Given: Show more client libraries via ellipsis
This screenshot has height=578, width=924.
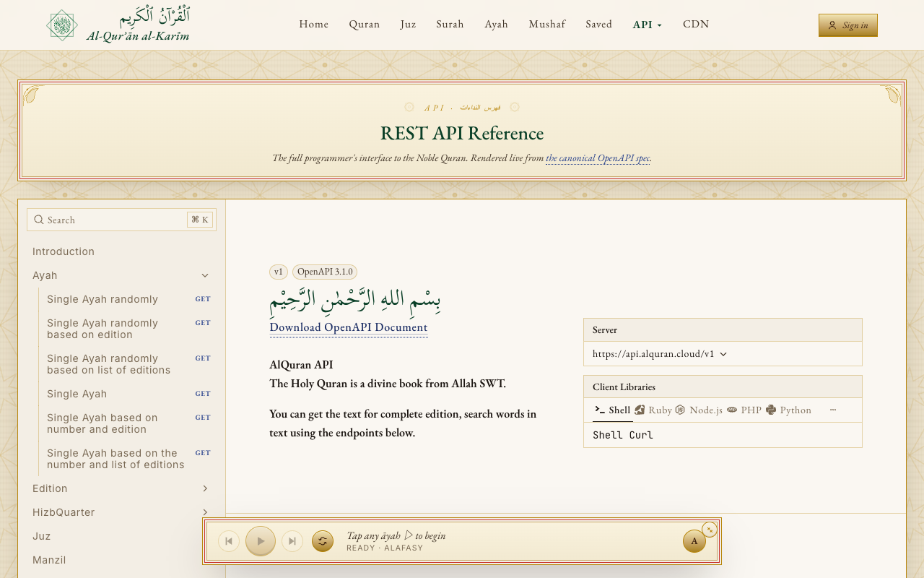Looking at the screenshot, I should (x=833, y=410).
